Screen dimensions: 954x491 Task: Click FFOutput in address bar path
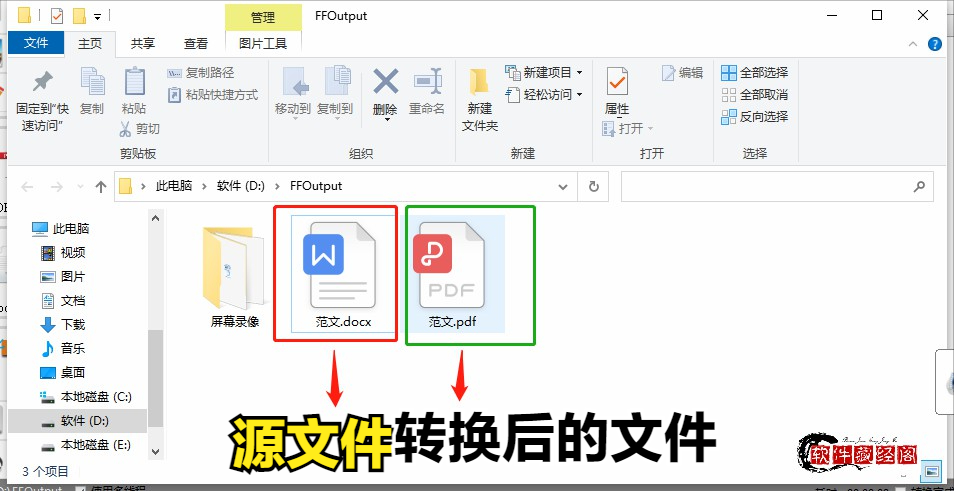pyautogui.click(x=316, y=186)
